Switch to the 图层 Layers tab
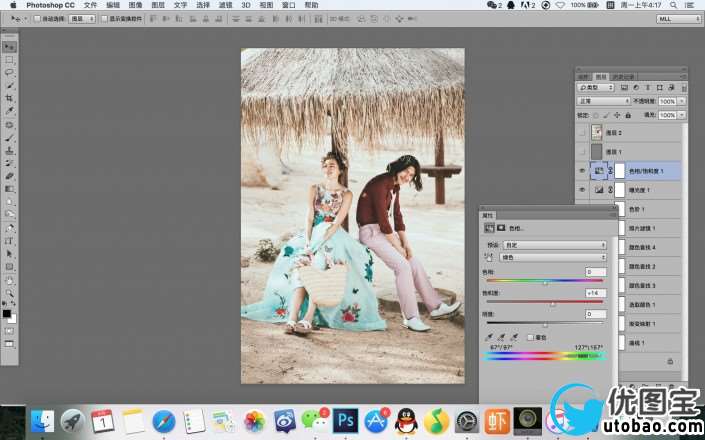 click(601, 77)
